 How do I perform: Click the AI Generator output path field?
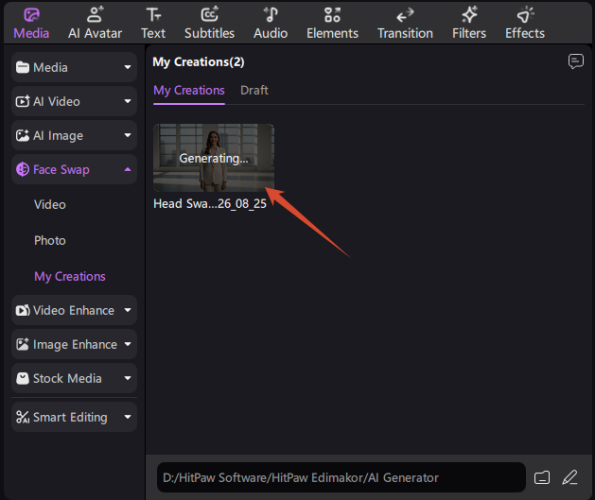341,477
